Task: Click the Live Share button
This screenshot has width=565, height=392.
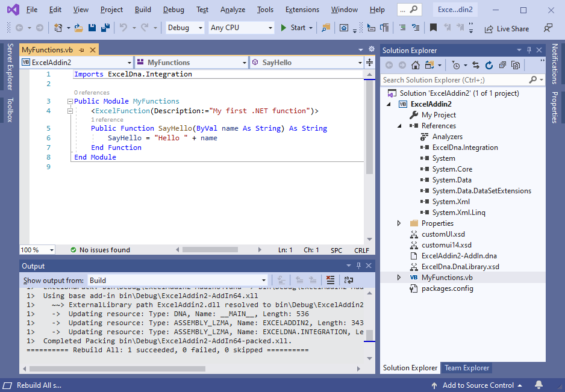Action: [507, 29]
